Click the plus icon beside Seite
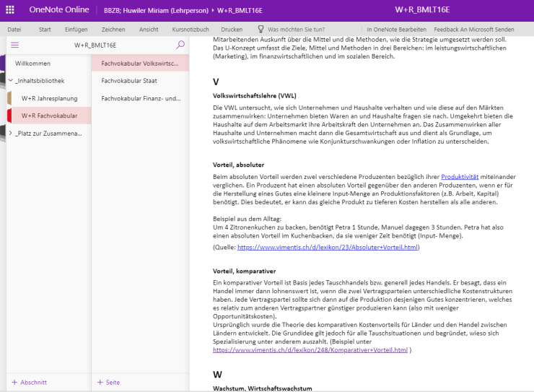Screen dimensions: 534x392 coord(100,383)
